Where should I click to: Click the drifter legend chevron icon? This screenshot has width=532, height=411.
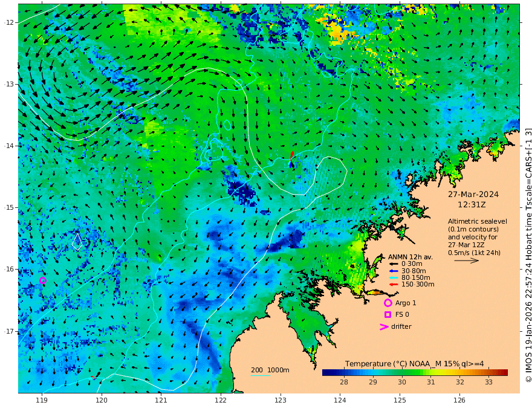384,327
